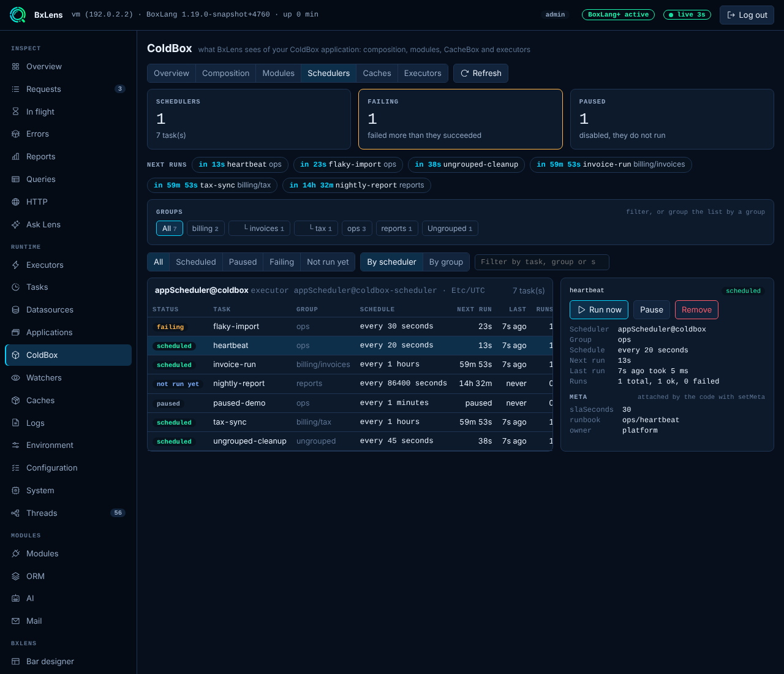Open In flight via hourglass icon
Viewport: 784px width, 674px height.
pos(16,112)
